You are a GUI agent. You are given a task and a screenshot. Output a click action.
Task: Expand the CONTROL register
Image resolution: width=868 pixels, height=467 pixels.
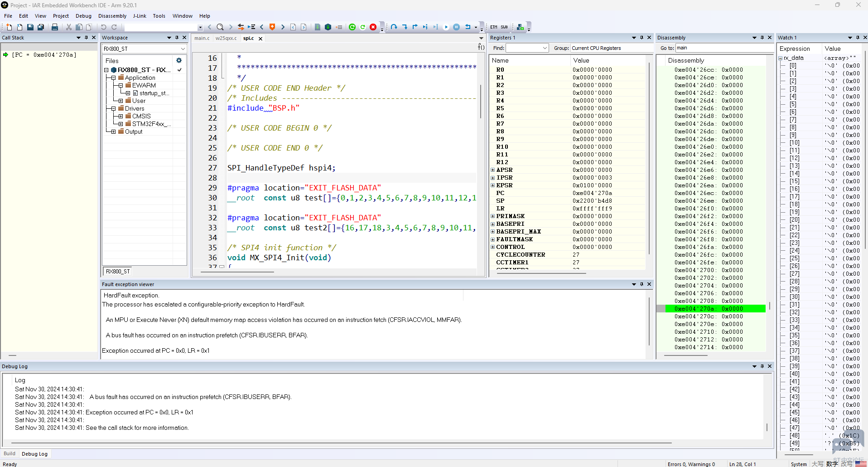(x=493, y=247)
